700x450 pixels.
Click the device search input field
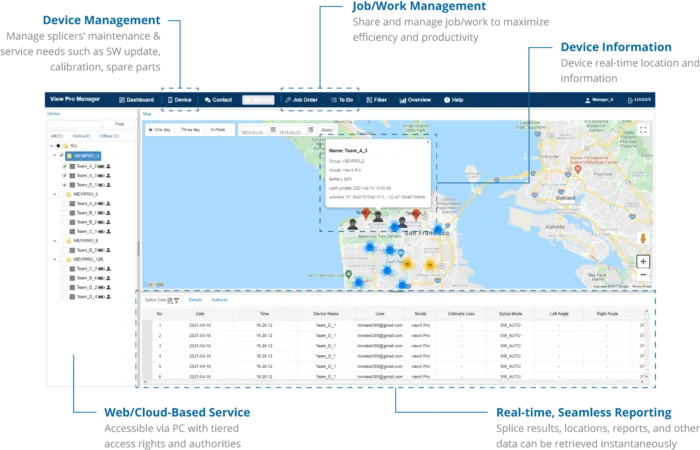pos(74,124)
